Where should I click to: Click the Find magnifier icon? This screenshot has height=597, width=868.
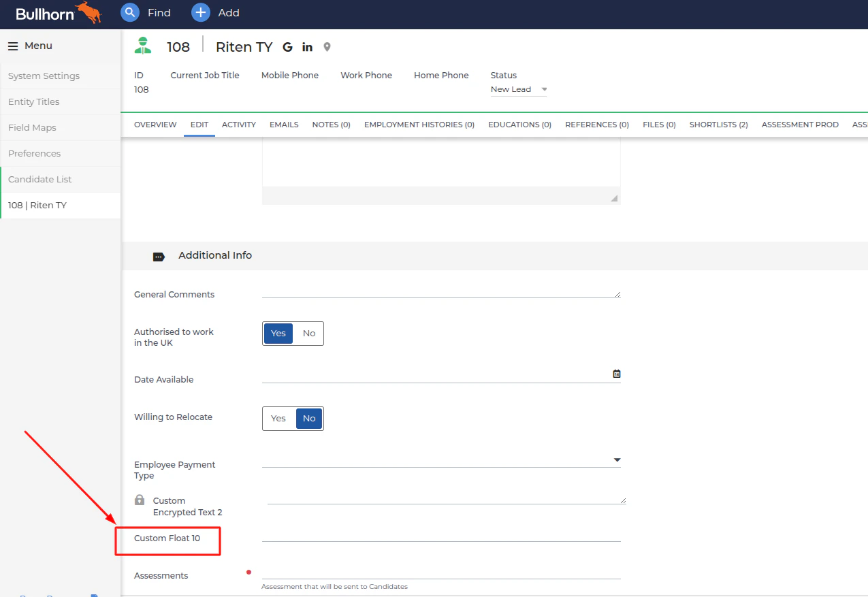(130, 12)
